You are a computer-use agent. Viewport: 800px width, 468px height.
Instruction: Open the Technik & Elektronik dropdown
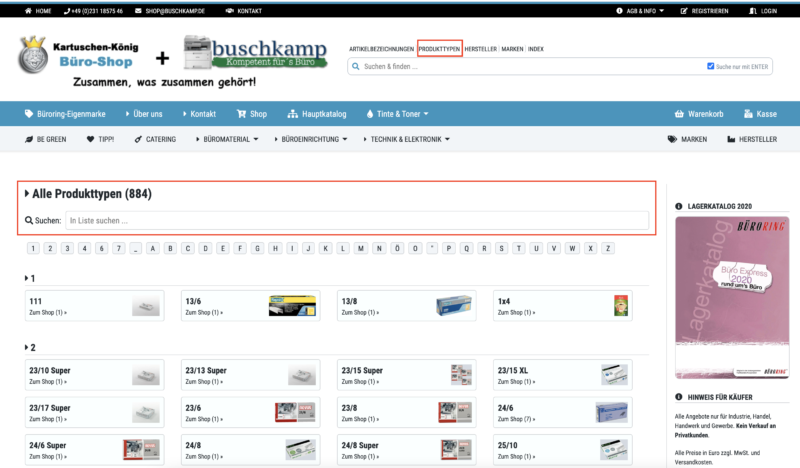click(447, 139)
